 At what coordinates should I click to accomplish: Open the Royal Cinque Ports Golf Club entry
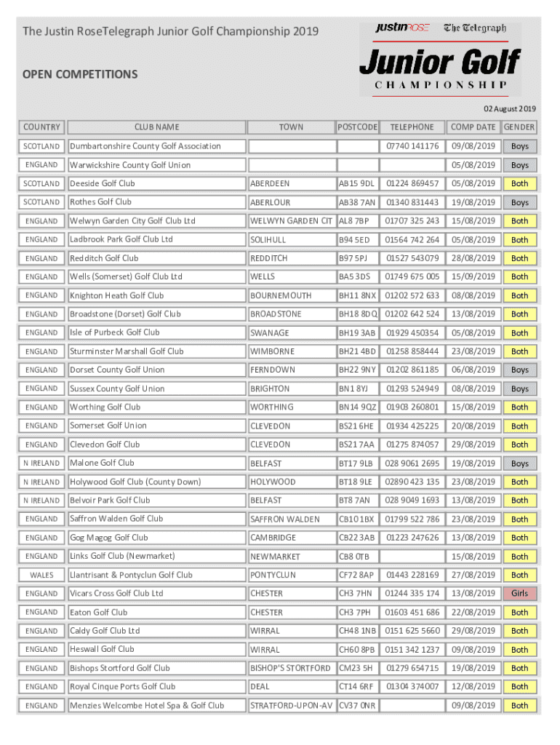pos(122,686)
